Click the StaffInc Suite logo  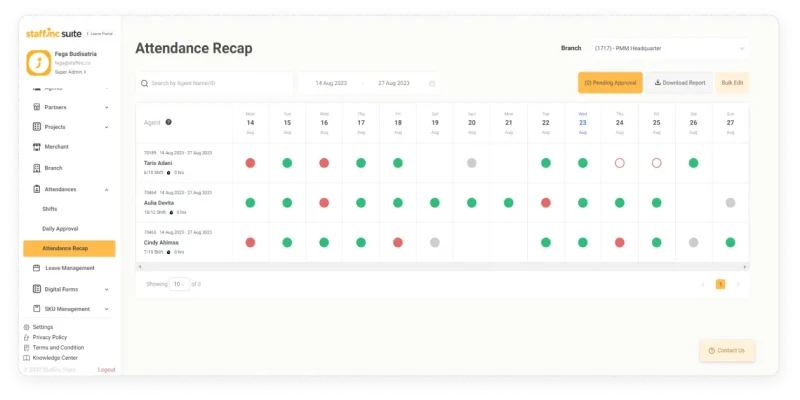54,33
